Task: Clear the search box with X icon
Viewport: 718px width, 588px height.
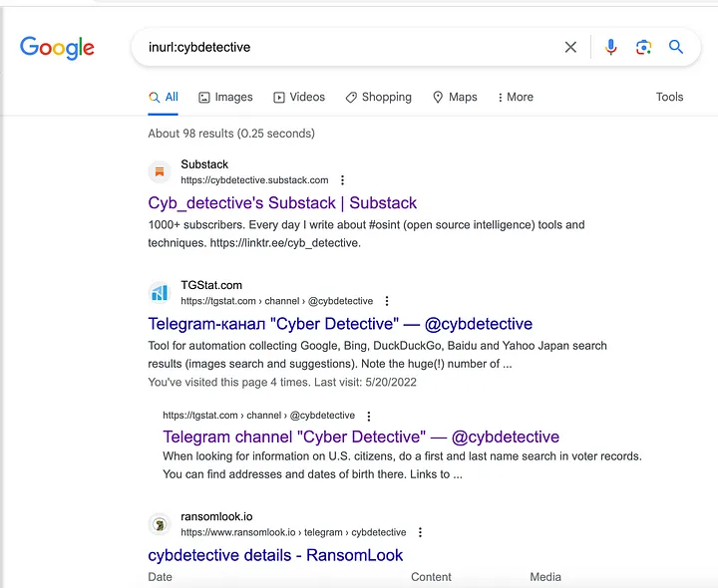Action: 570,47
